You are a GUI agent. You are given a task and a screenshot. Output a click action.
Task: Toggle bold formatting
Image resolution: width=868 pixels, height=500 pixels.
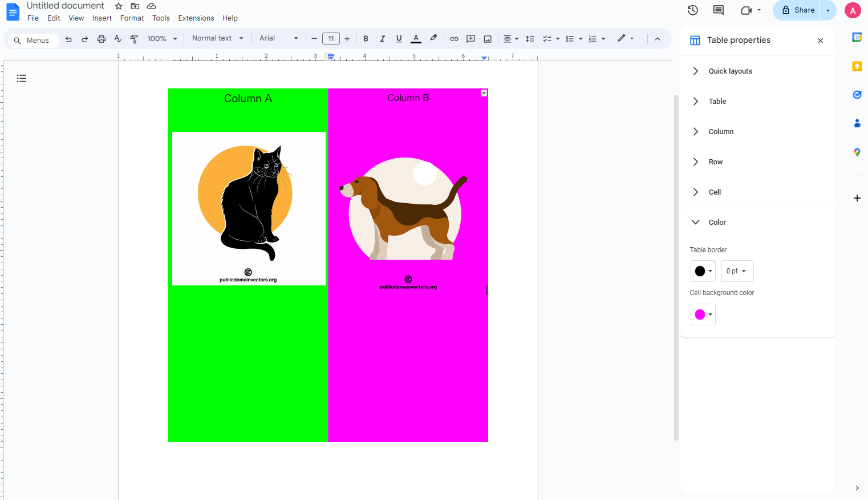pos(366,38)
